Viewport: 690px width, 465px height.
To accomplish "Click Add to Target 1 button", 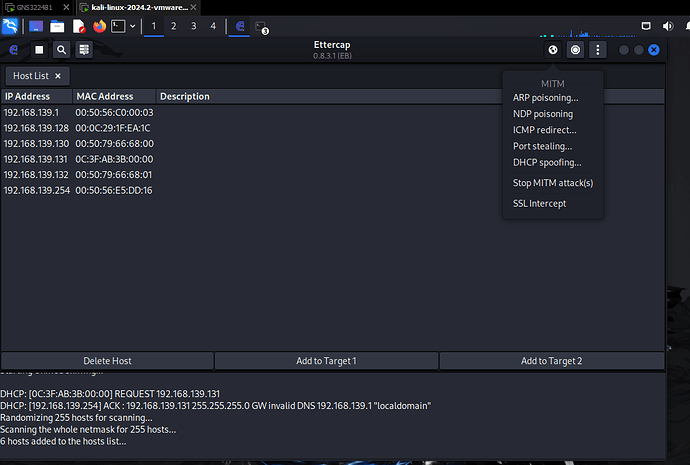I will pos(326,361).
